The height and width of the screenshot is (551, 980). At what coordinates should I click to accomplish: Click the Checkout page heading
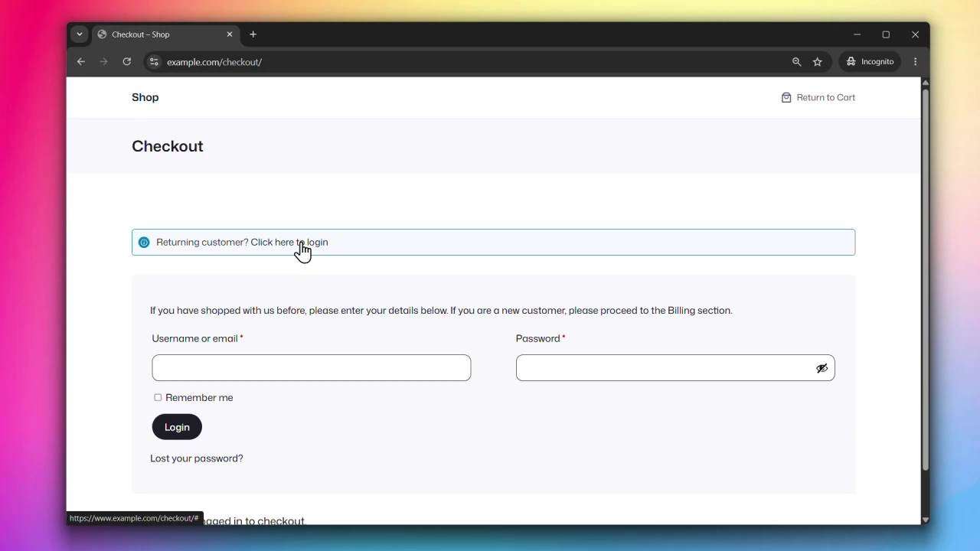[x=168, y=146]
